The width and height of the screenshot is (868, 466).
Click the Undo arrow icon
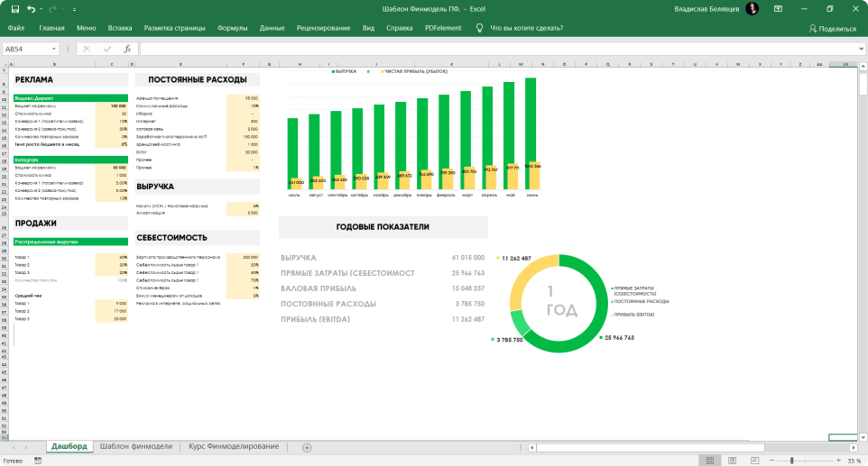point(32,9)
